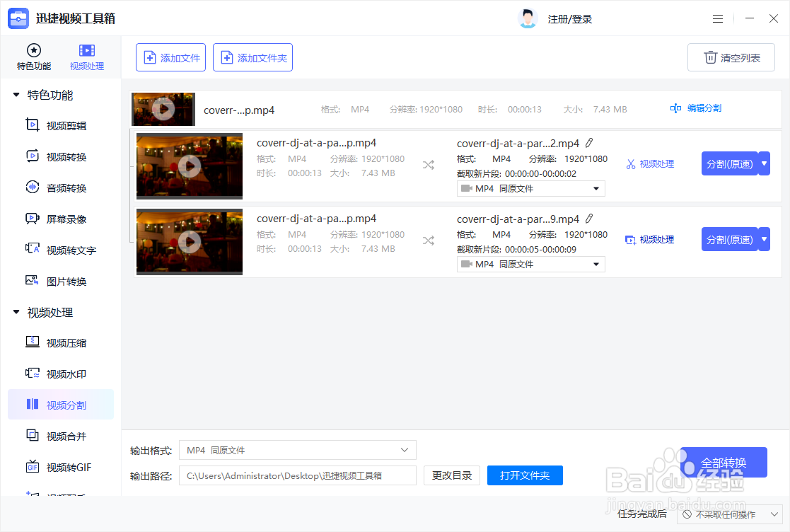Click the 清空列表 button
Viewport: 790px width, 532px height.
(x=731, y=57)
